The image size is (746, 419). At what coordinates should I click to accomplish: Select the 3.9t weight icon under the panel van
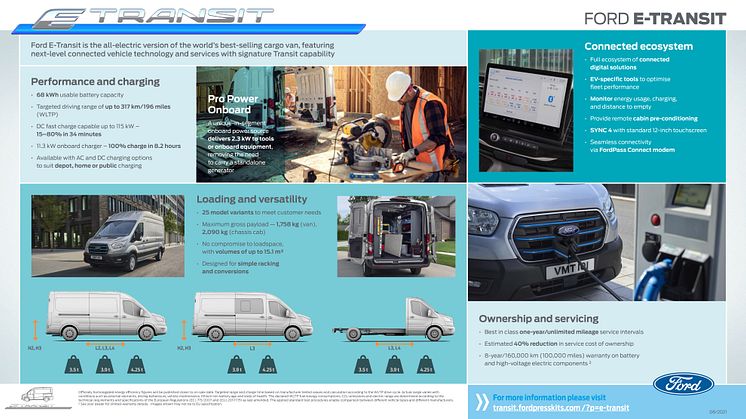[x=105, y=364]
